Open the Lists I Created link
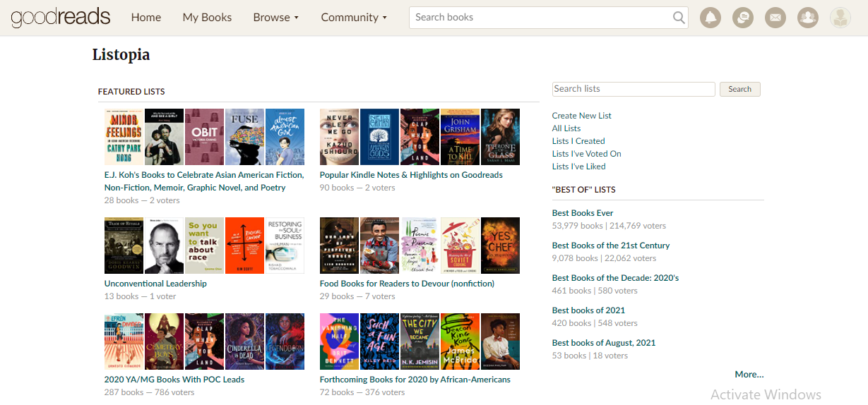 click(578, 141)
